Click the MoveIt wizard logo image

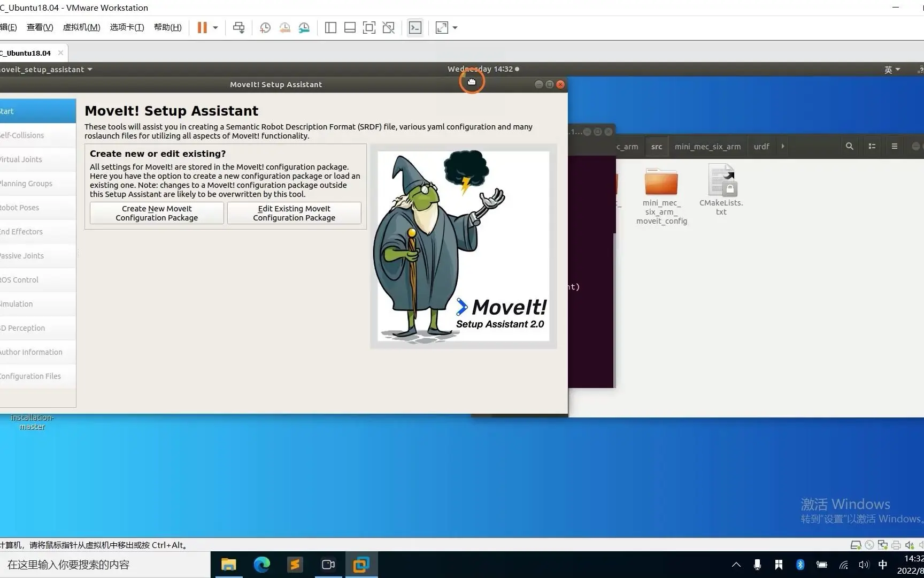click(x=463, y=246)
